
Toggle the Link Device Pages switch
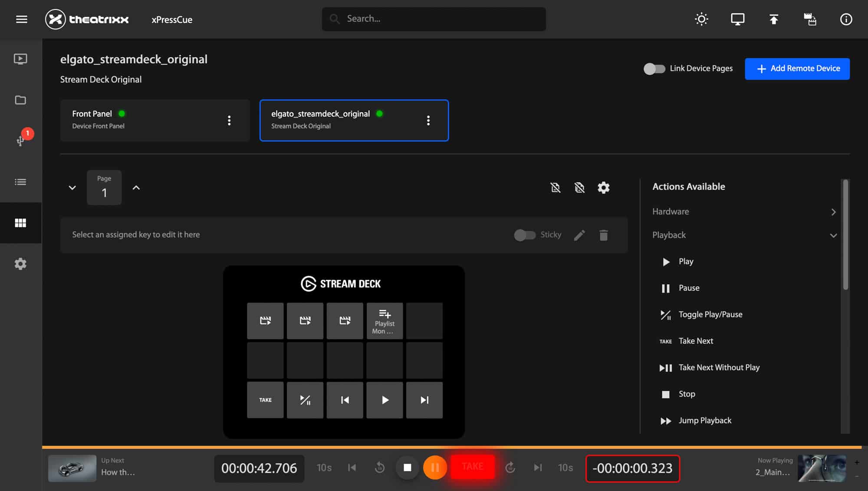(x=654, y=69)
